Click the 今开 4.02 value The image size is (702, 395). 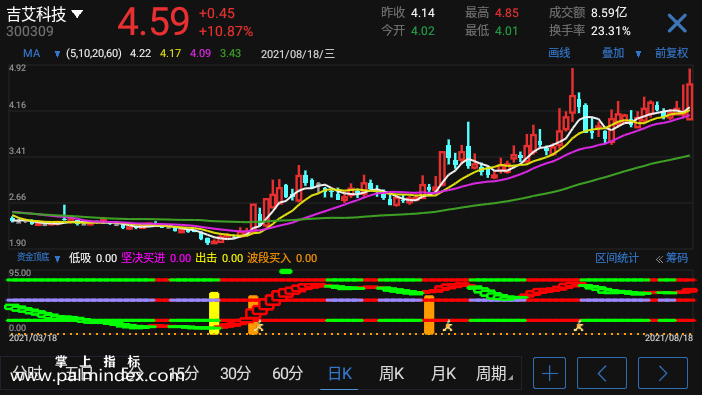point(423,31)
